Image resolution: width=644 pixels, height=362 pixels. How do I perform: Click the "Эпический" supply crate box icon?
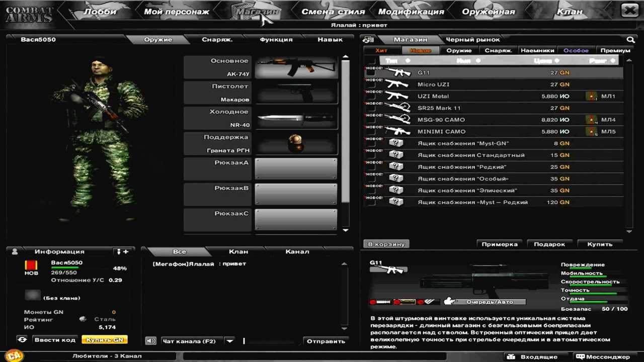(x=396, y=191)
